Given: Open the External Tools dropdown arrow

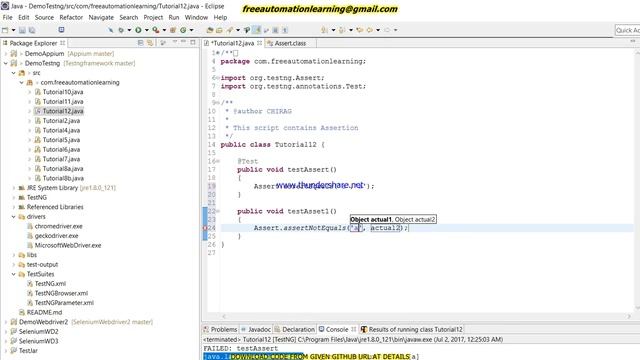Looking at the screenshot, I should pos(164,30).
